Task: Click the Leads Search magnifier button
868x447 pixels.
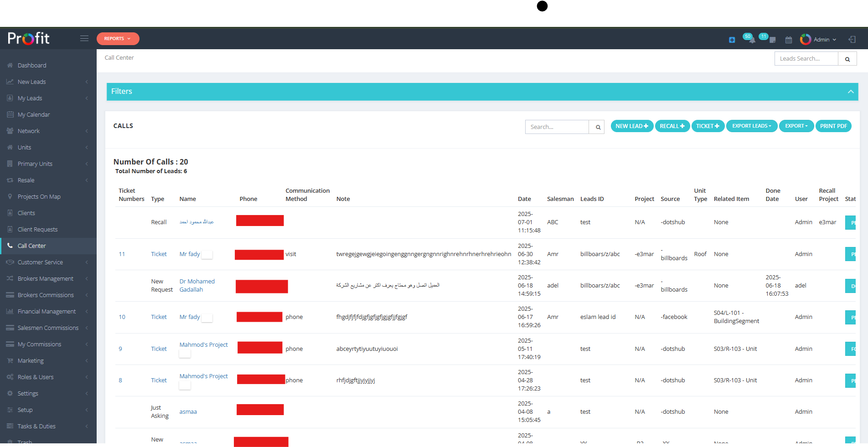Action: 847,59
